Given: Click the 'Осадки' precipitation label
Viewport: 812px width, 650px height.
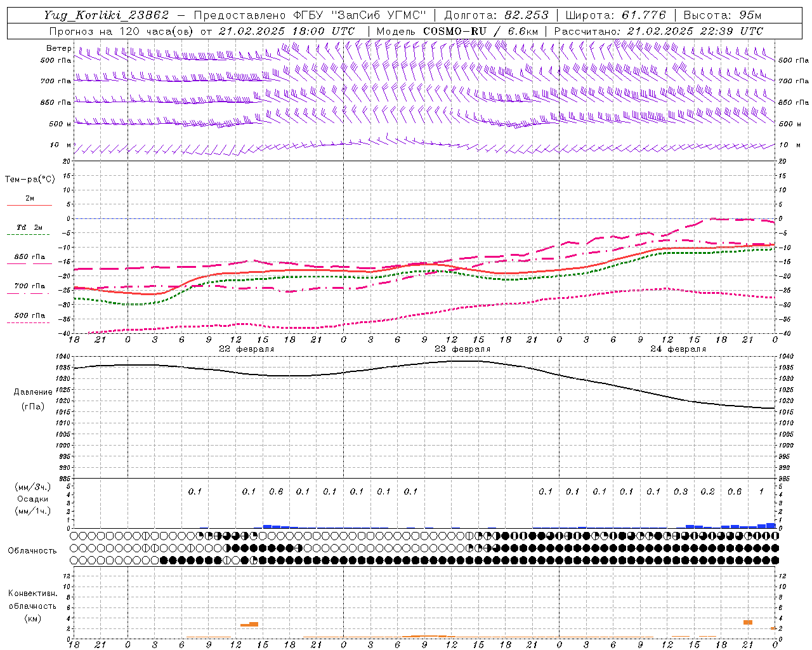Looking at the screenshot, I should (x=33, y=499).
